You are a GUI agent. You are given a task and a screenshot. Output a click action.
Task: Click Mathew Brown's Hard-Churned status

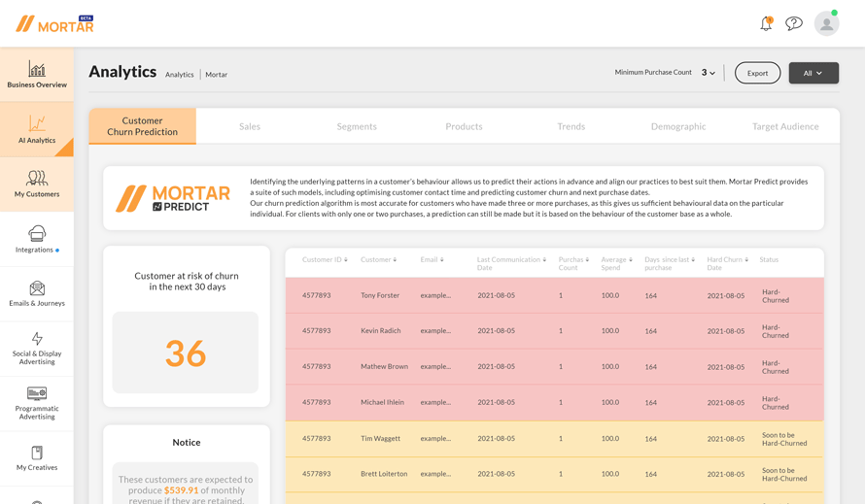pyautogui.click(x=776, y=367)
